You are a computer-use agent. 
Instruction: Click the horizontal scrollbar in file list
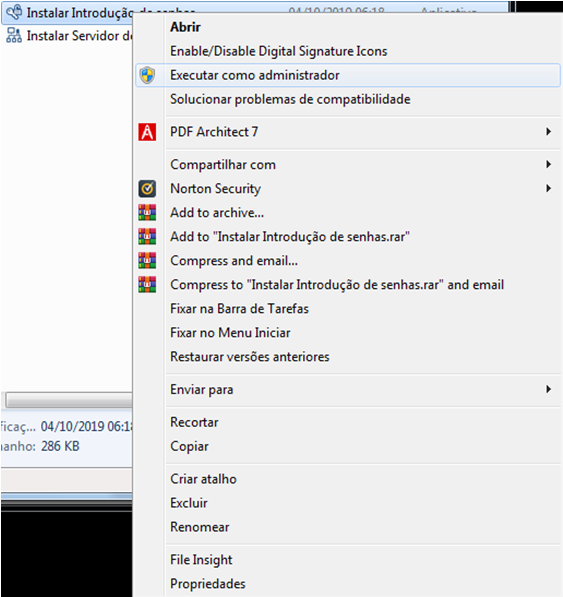[x=69, y=400]
